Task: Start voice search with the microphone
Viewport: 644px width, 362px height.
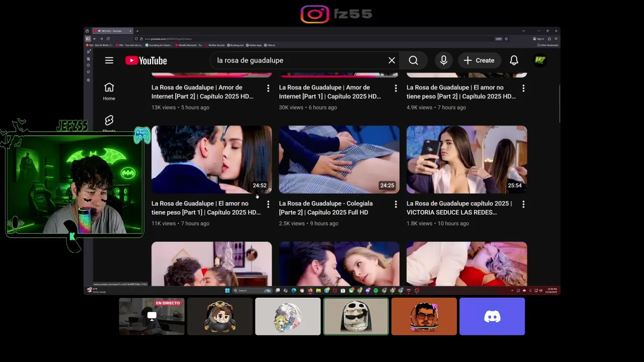Action: coord(443,60)
